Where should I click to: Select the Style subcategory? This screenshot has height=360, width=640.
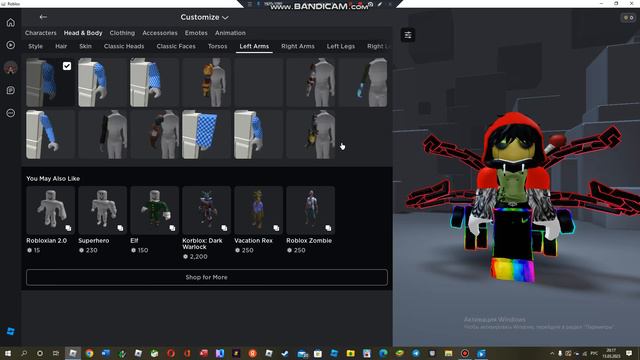[x=36, y=46]
